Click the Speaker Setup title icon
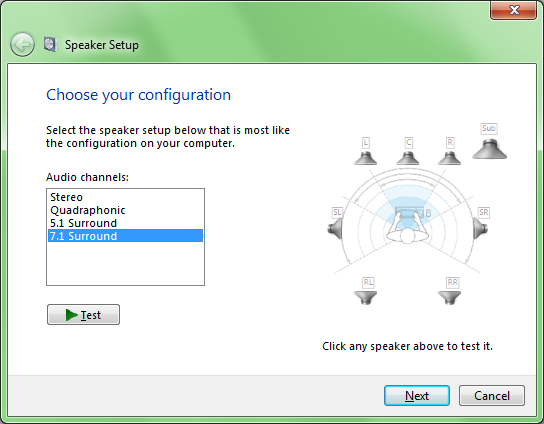The image size is (544, 424). pyautogui.click(x=51, y=45)
